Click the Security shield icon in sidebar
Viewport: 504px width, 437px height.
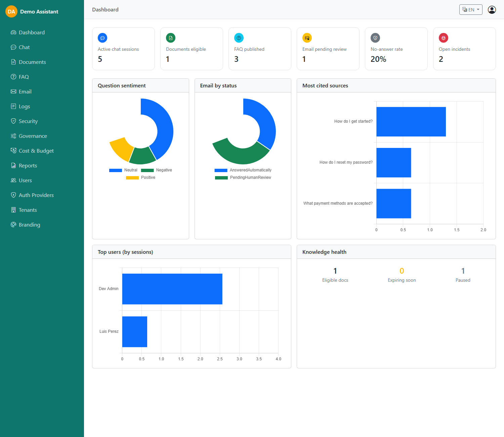13,121
